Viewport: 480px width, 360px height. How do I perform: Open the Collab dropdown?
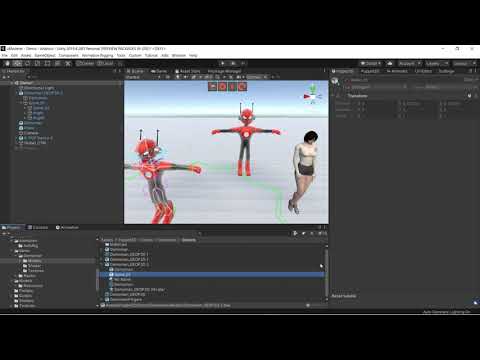pyautogui.click(x=370, y=63)
